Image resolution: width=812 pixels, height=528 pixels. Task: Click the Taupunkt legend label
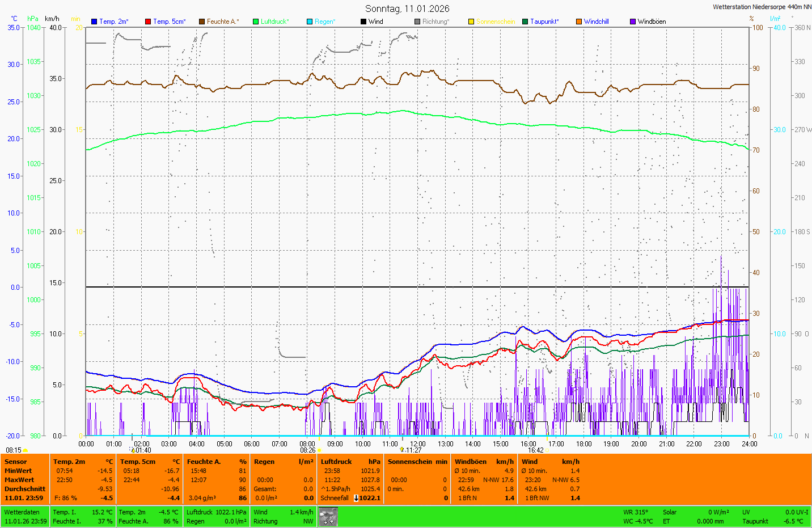(x=544, y=22)
